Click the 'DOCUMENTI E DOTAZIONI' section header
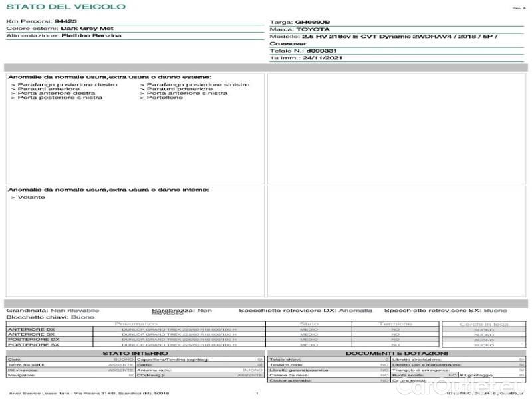This screenshot has width=532, height=399. (x=396, y=353)
